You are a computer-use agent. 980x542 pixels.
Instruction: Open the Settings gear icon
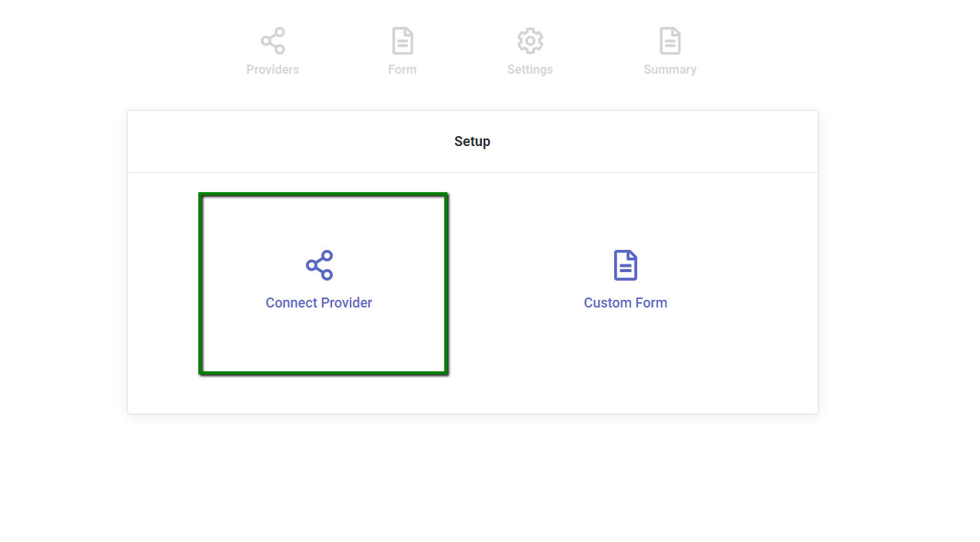[x=530, y=40]
